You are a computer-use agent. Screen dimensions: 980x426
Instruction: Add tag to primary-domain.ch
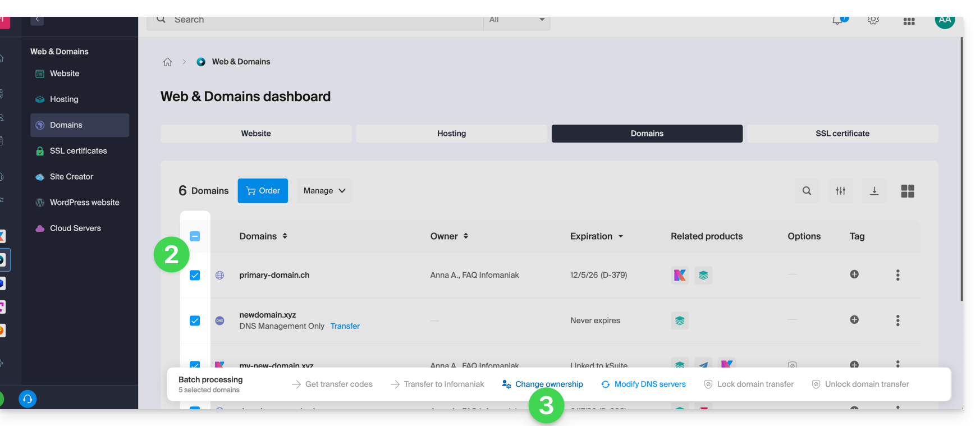(x=854, y=274)
